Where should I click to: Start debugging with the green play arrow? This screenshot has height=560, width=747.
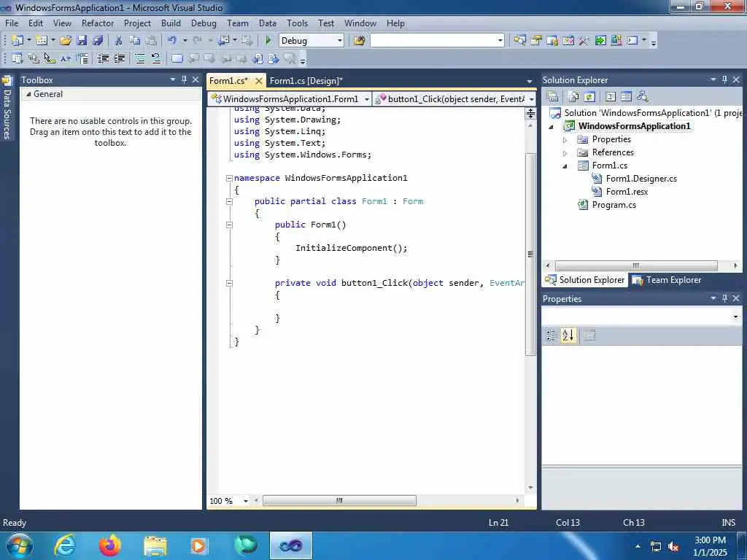click(x=268, y=41)
